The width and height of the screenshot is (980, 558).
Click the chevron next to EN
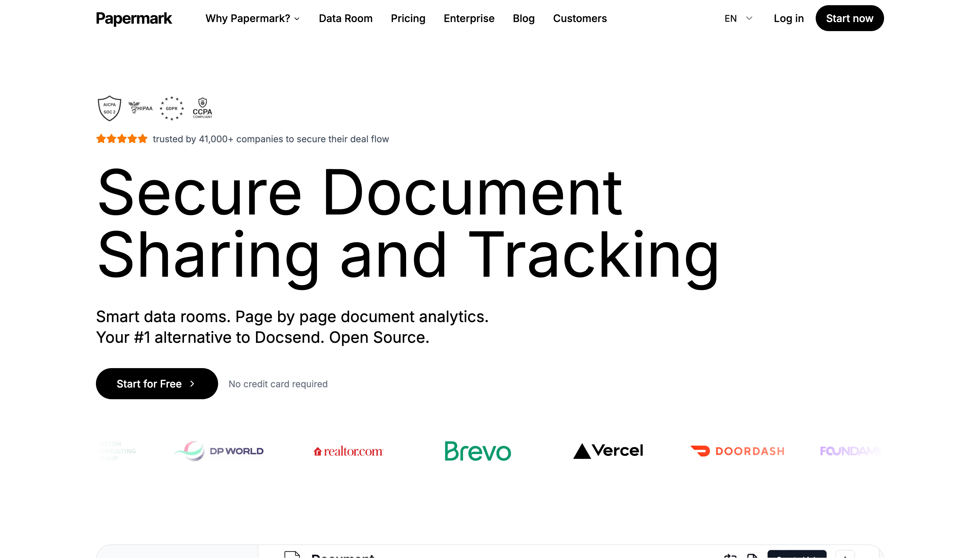pos(749,18)
